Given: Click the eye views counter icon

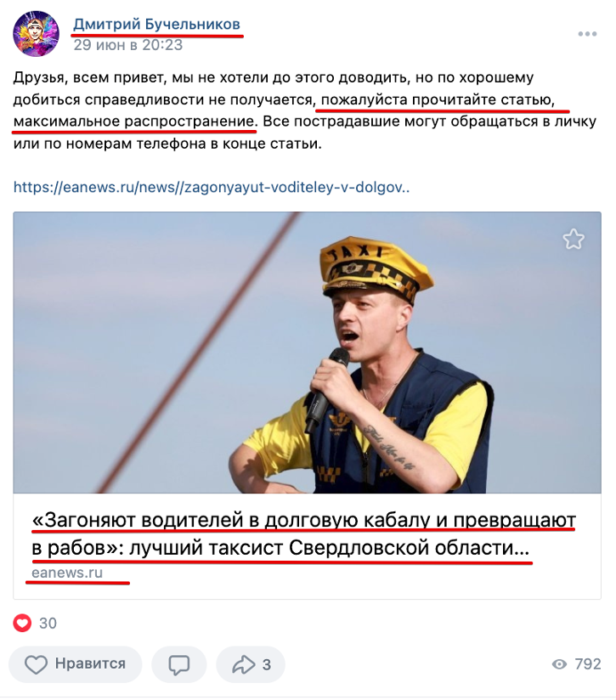Looking at the screenshot, I should [559, 664].
